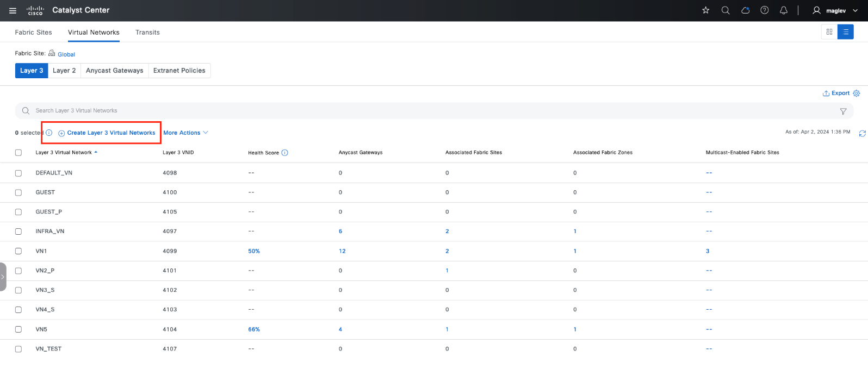This screenshot has height=369, width=868.
Task: Open the Global fabric site link
Action: tap(66, 54)
